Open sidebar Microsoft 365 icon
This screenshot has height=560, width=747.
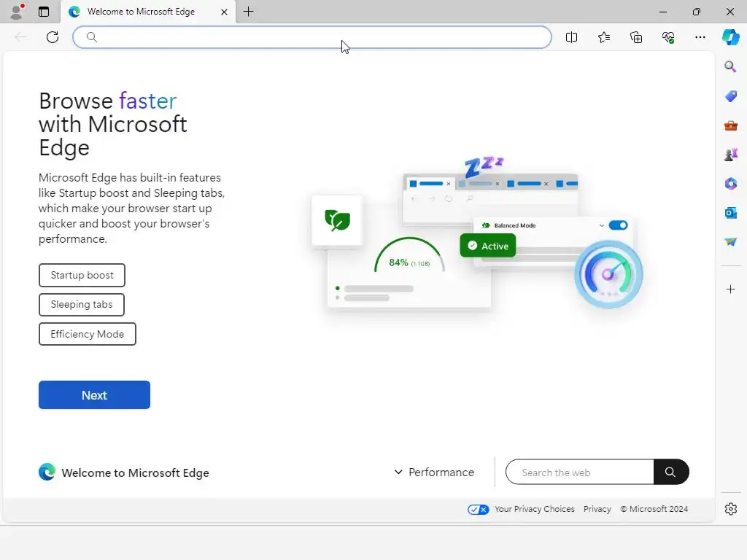(x=730, y=184)
